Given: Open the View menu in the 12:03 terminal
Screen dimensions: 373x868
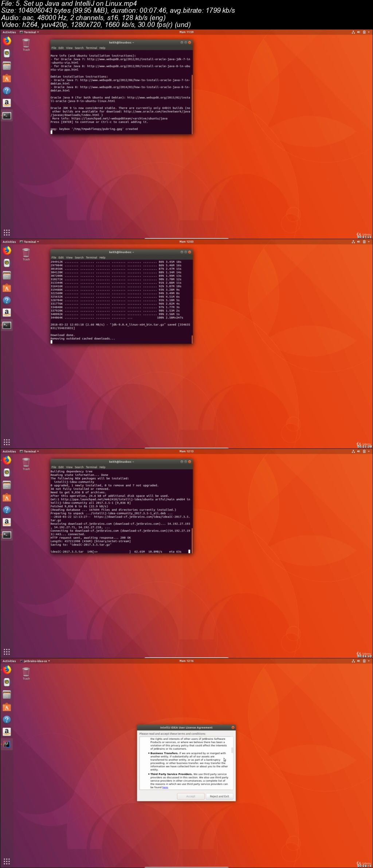Looking at the screenshot, I should (x=69, y=257).
